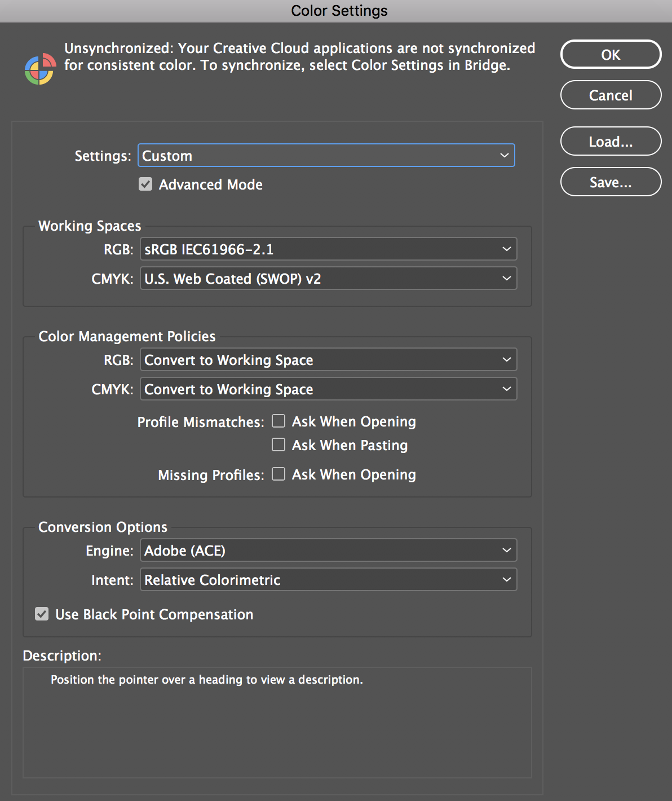Click the Working Spaces heading
The width and height of the screenshot is (672, 801).
pos(90,226)
